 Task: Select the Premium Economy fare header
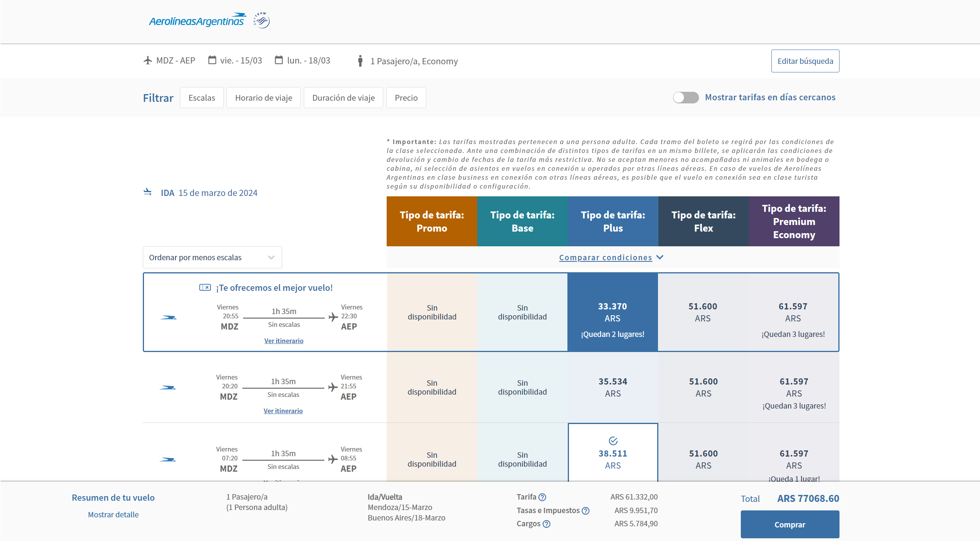coord(794,221)
